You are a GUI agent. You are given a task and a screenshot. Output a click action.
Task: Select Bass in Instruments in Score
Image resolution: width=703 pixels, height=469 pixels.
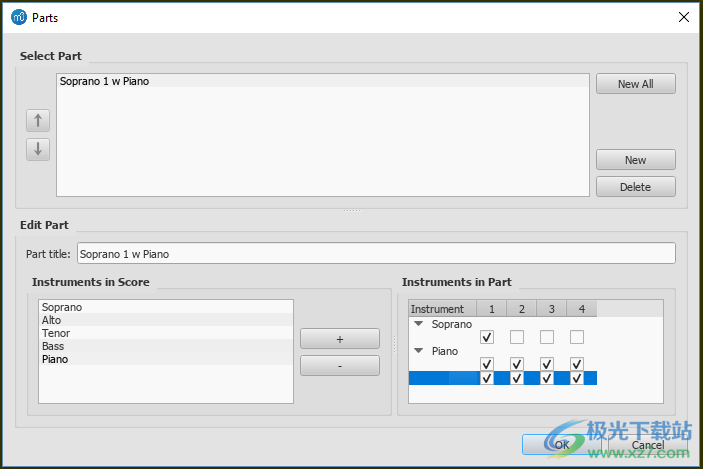166,346
